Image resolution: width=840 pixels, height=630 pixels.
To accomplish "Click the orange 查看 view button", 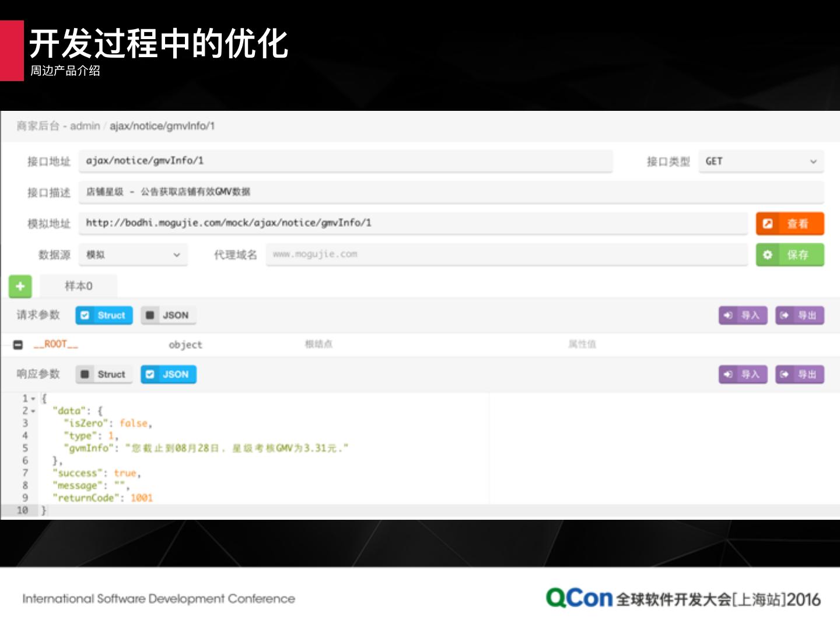I will click(790, 223).
